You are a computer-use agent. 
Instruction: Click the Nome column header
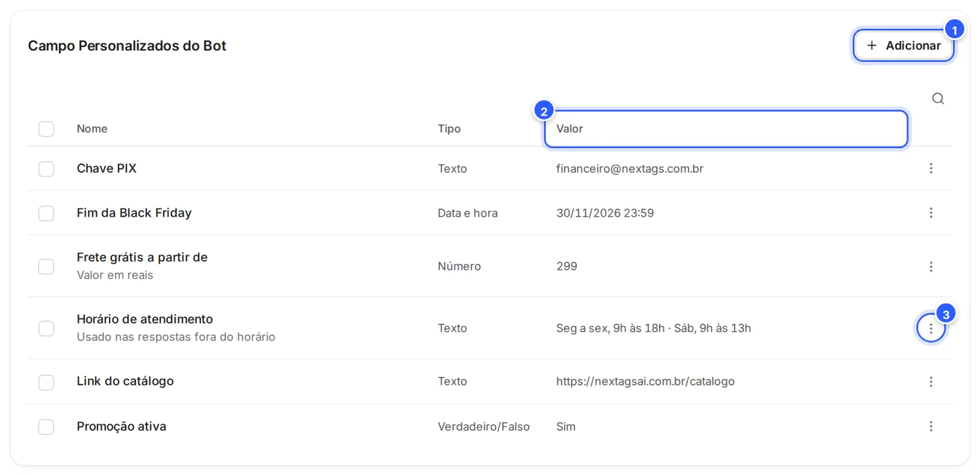tap(92, 129)
